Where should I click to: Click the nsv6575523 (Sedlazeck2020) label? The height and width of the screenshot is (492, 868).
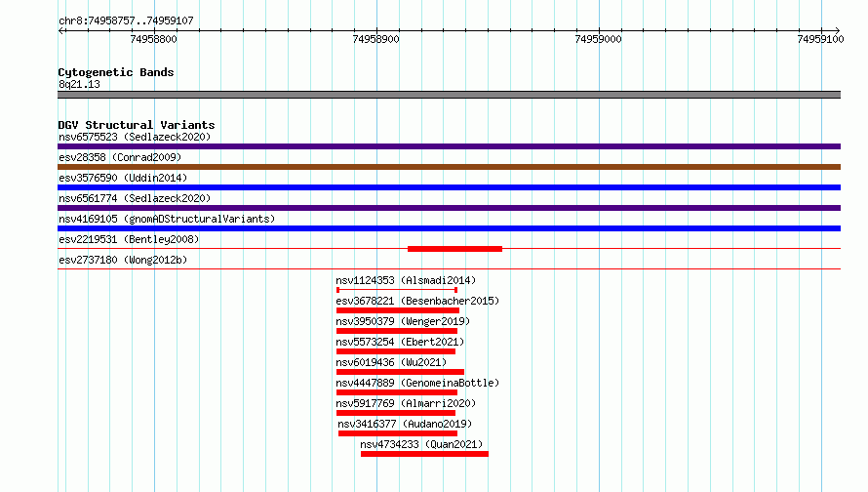click(x=135, y=137)
